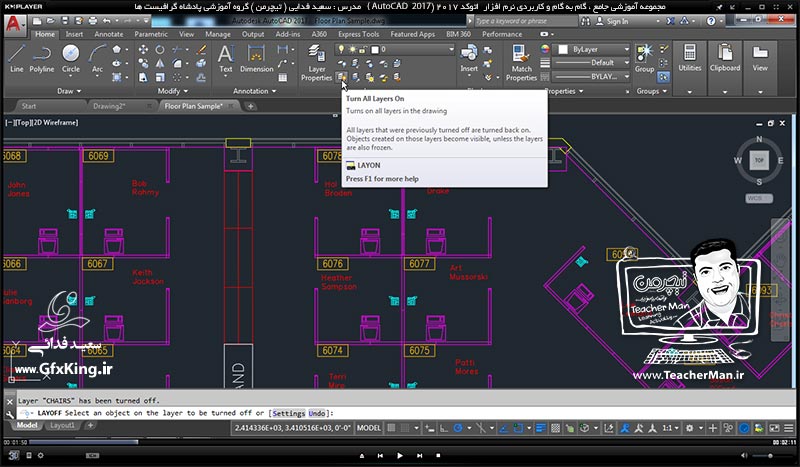
Task: Open the BYLAYER linetype dropdown
Action: pyautogui.click(x=593, y=77)
